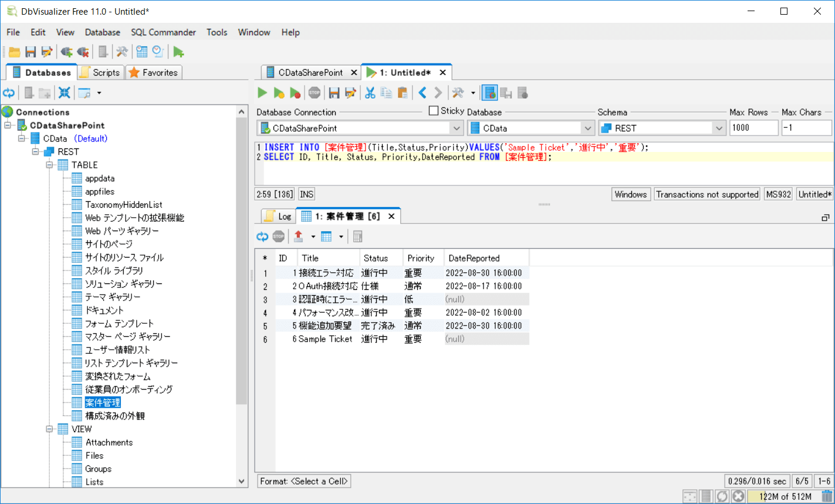The height and width of the screenshot is (504, 835).
Task: Open the Schema REST dropdown
Action: tap(719, 128)
